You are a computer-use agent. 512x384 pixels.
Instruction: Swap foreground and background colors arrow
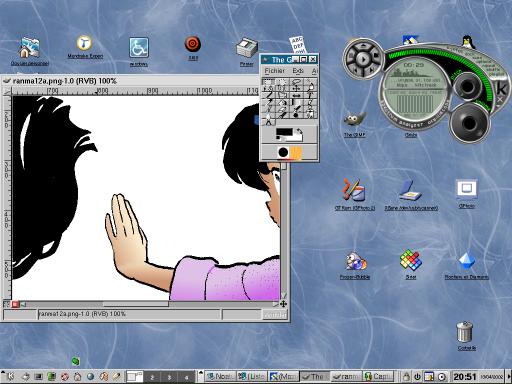pos(300,132)
